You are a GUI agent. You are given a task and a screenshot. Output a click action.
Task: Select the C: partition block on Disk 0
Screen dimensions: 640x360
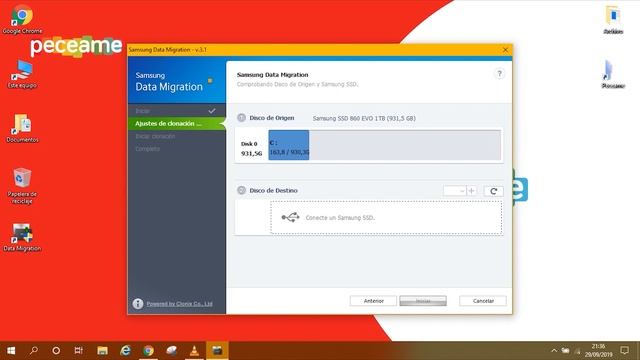click(289, 145)
